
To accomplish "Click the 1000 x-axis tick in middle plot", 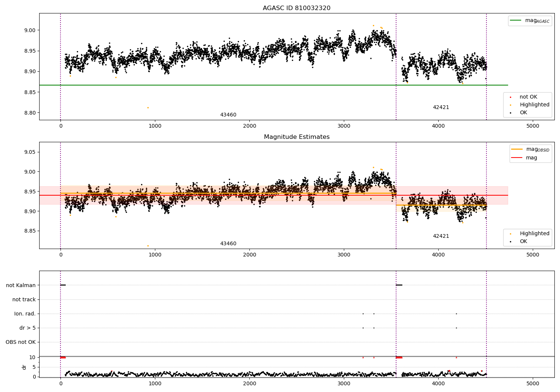I will pyautogui.click(x=155, y=255).
